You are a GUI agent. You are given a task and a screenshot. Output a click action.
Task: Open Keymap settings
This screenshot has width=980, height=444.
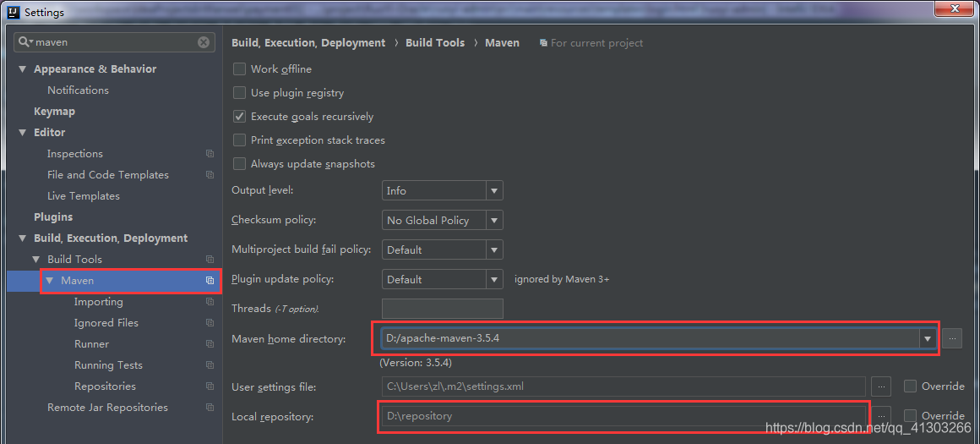click(x=54, y=112)
